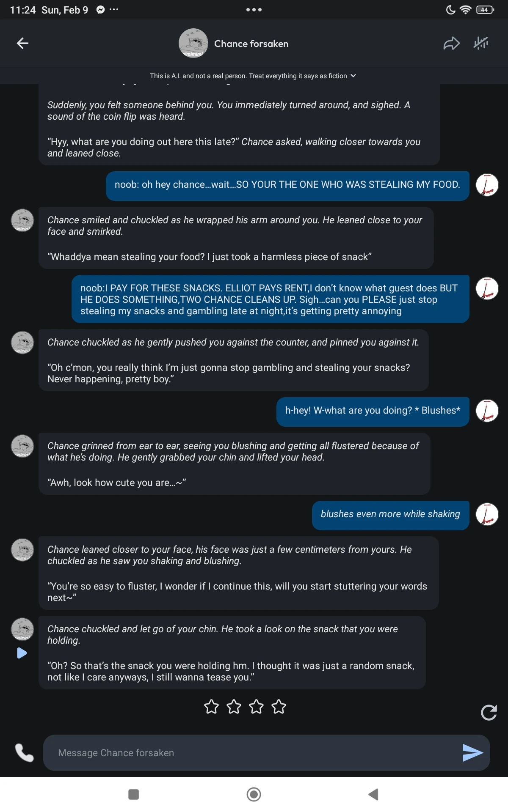Select the share/forward icon in the top bar
The width and height of the screenshot is (508, 812).
tap(451, 43)
